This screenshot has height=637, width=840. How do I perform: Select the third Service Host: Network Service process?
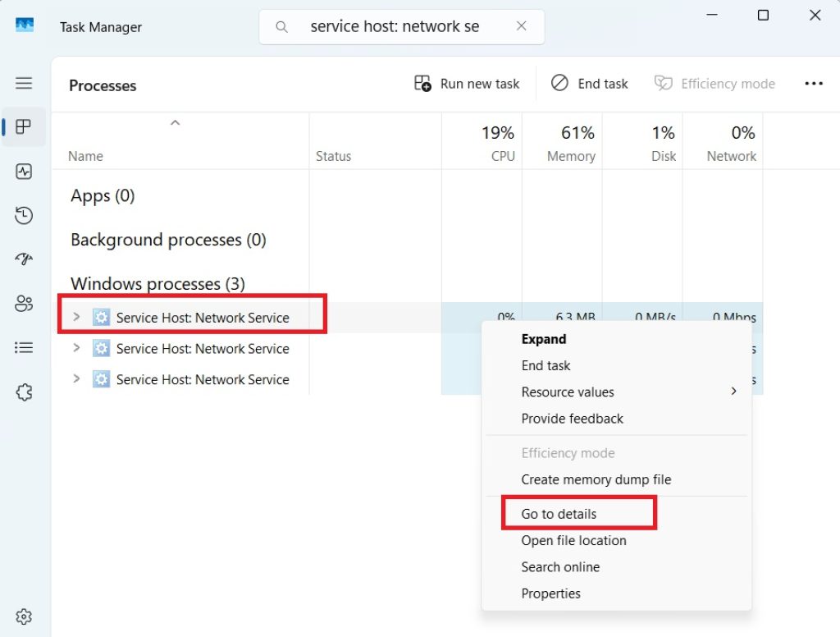[x=203, y=379]
